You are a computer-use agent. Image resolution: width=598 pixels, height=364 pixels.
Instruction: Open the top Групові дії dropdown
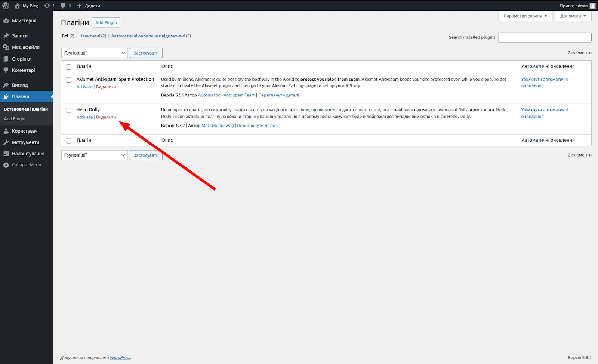94,53
